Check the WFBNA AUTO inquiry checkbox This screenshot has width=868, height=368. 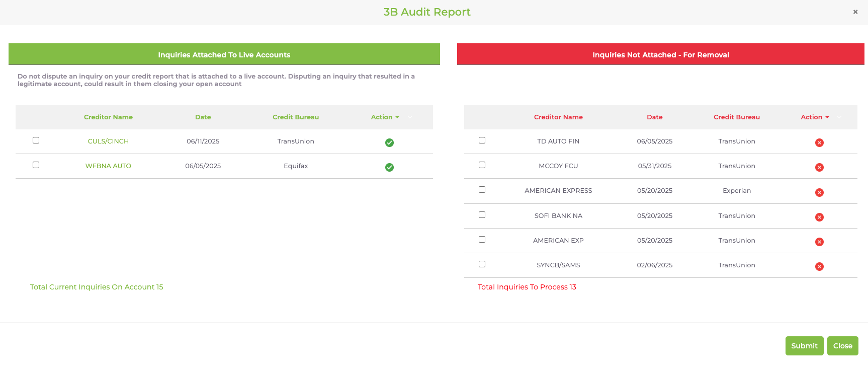pyautogui.click(x=36, y=165)
